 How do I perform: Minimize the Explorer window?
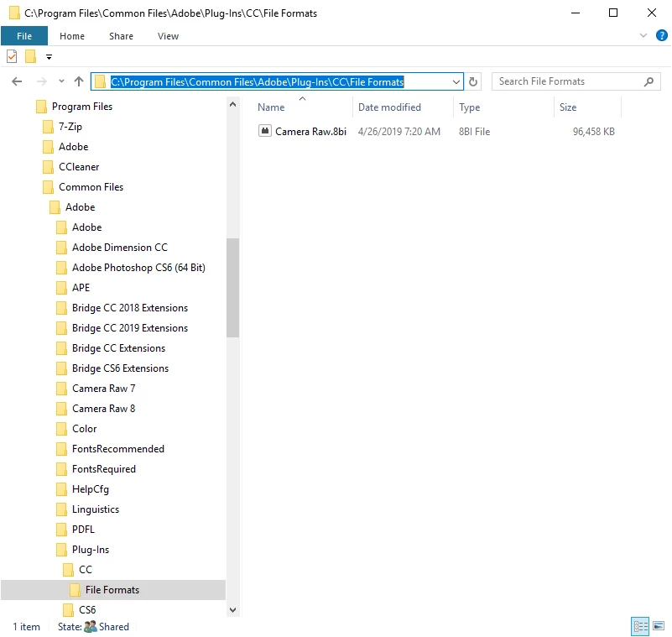coord(576,13)
